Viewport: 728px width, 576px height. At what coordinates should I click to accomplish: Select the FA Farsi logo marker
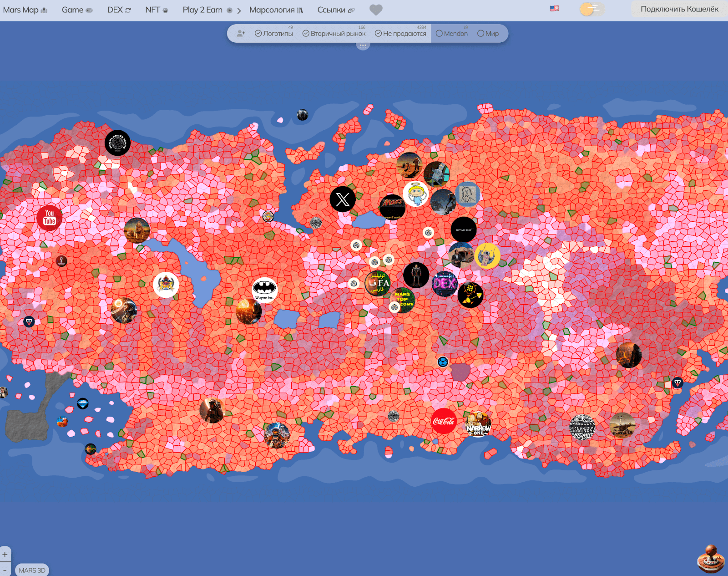(x=378, y=283)
